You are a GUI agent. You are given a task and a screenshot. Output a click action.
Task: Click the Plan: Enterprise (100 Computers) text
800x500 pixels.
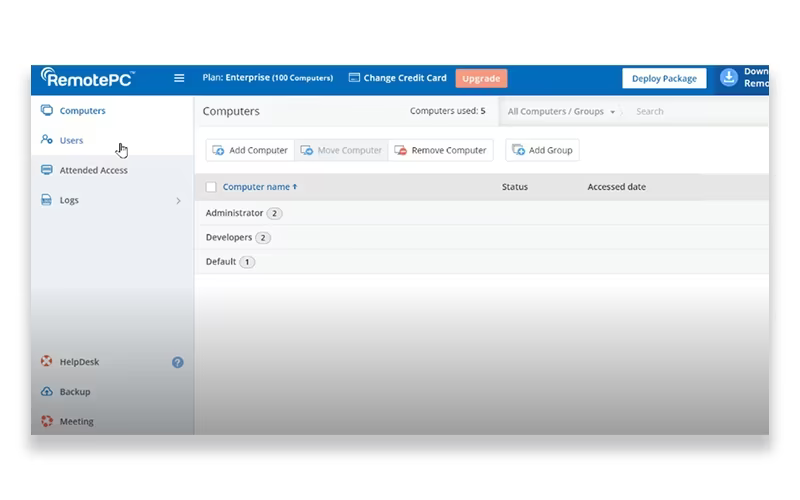pyautogui.click(x=267, y=78)
